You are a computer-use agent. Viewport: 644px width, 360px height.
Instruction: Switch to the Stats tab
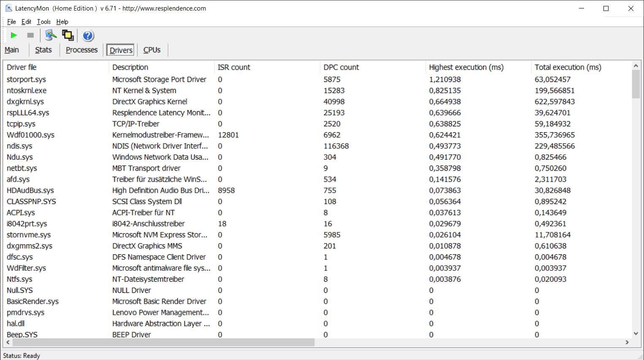pyautogui.click(x=43, y=50)
